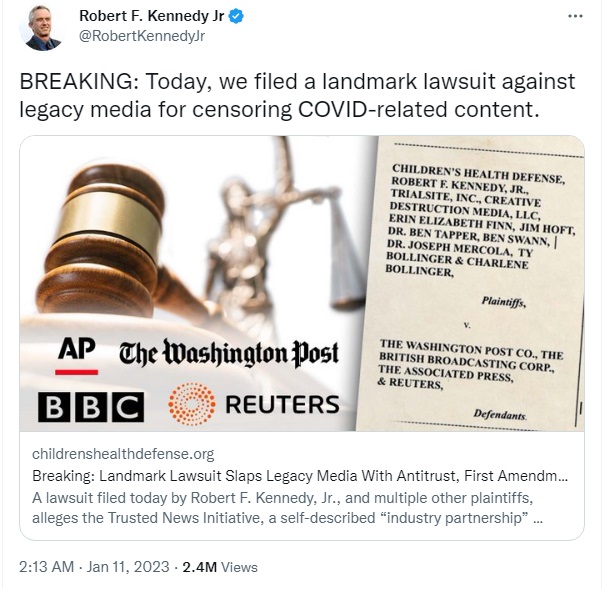Click the BBC logo in the card image

point(91,407)
